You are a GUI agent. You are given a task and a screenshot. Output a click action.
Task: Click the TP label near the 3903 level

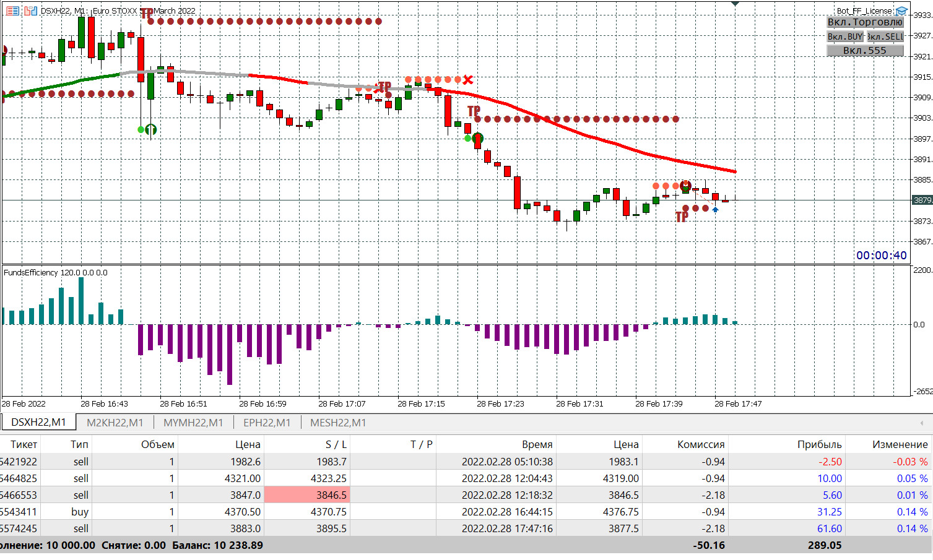(474, 111)
